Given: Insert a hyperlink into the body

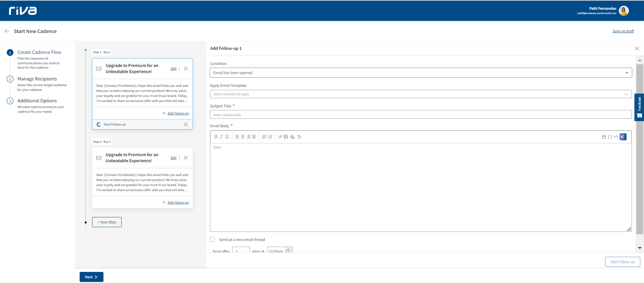Looking at the screenshot, I should [x=281, y=137].
